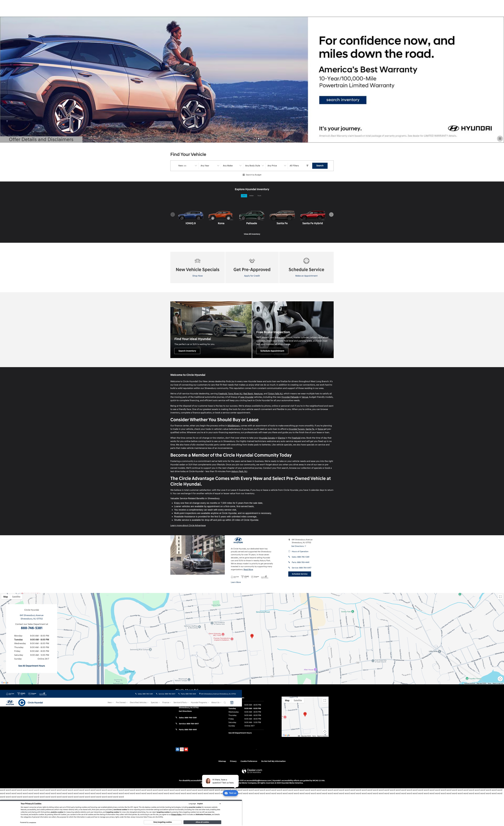The image size is (504, 826).
Task: Switch large map to Satellite view
Action: pos(16,597)
